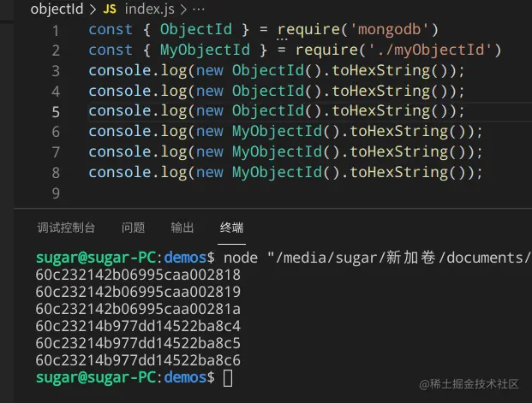Click last output line ending ba8c6

click(x=138, y=360)
